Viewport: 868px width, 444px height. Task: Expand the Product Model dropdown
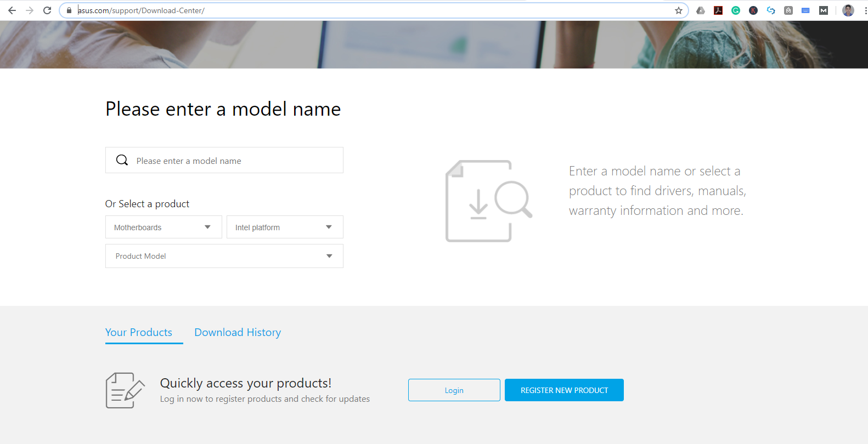[224, 256]
